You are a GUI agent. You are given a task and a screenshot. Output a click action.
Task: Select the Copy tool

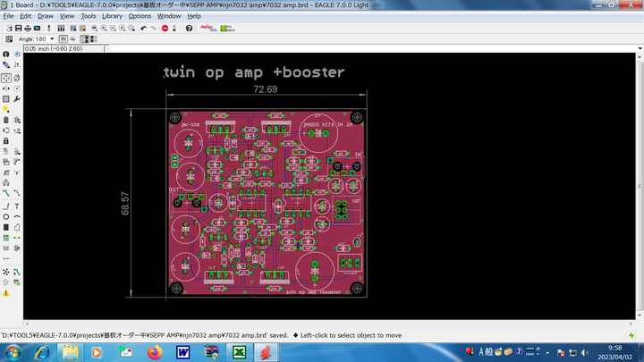[17, 78]
